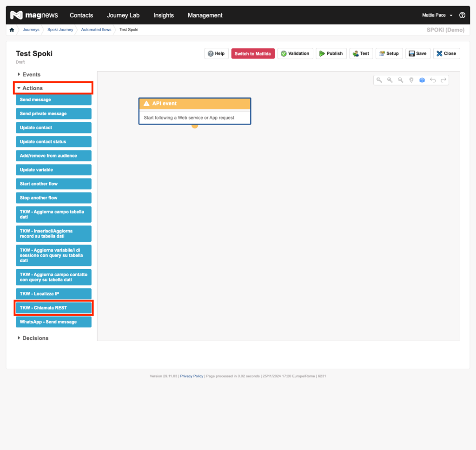Choose the TKW - Chiamata REST action
Viewport: 476px width, 450px height.
[53, 308]
